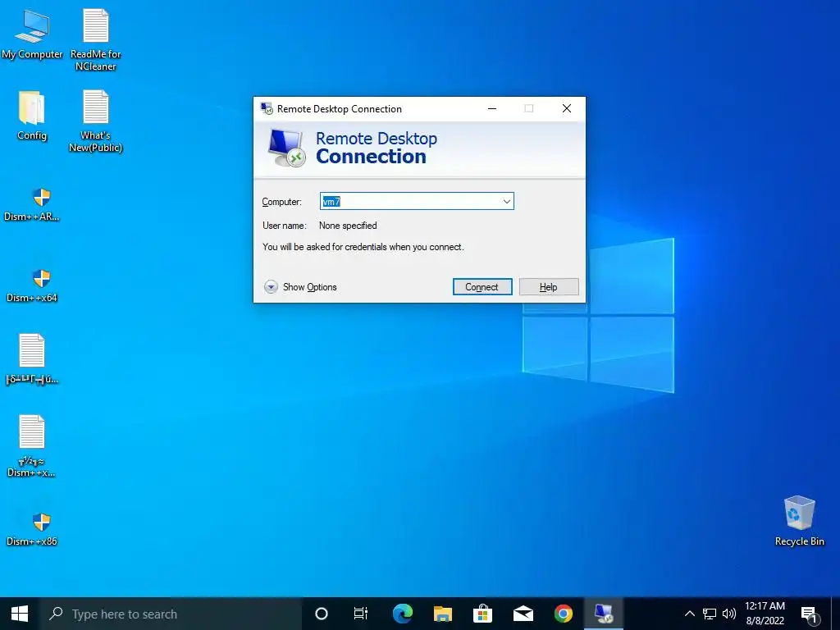This screenshot has width=840, height=630.
Task: Close the Remote Desktop Connection window
Action: [567, 108]
